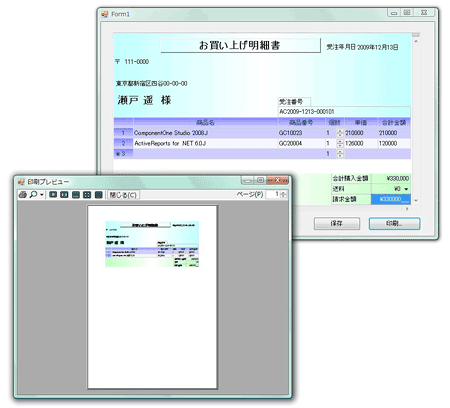Click the row header of row 1
The height and width of the screenshot is (408, 450).
pos(123,133)
